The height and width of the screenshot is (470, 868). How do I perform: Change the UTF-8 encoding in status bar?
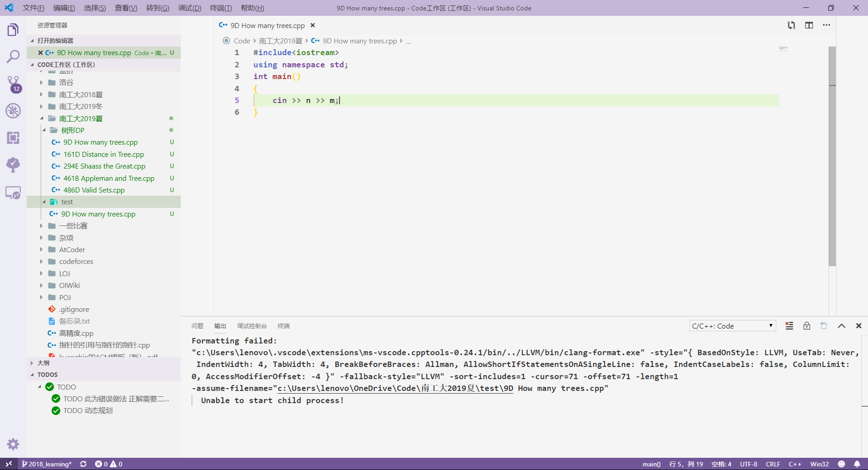point(749,464)
